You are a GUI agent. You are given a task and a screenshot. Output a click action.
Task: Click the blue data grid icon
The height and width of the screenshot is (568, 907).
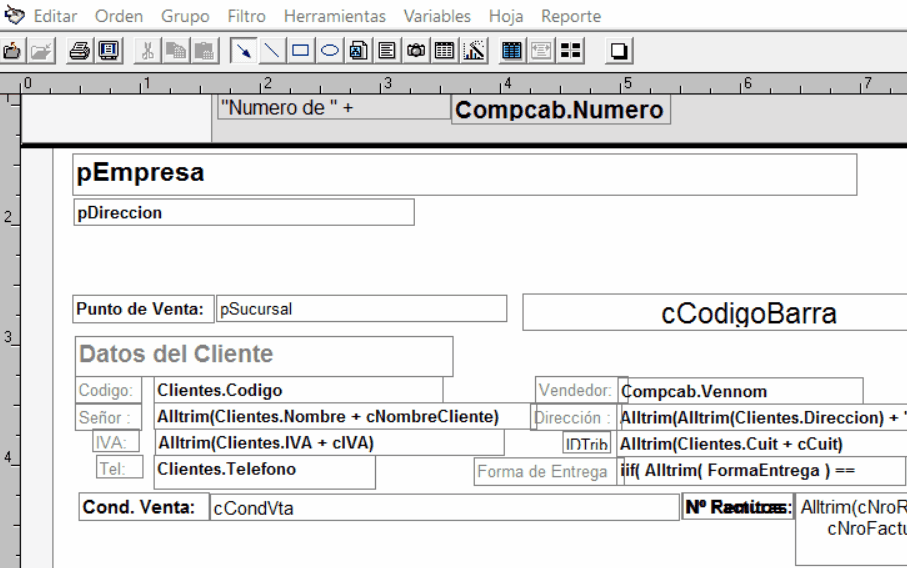tap(512, 51)
